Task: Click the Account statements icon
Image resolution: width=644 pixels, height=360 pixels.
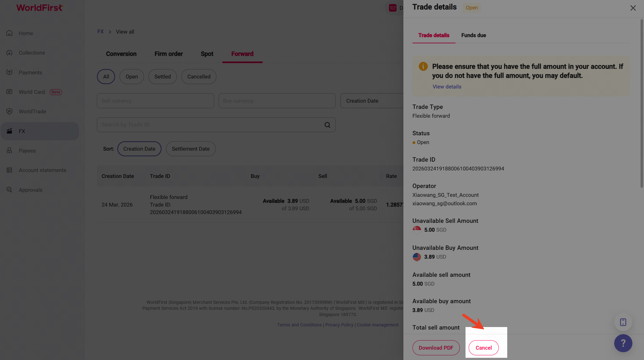Action: click(9, 170)
